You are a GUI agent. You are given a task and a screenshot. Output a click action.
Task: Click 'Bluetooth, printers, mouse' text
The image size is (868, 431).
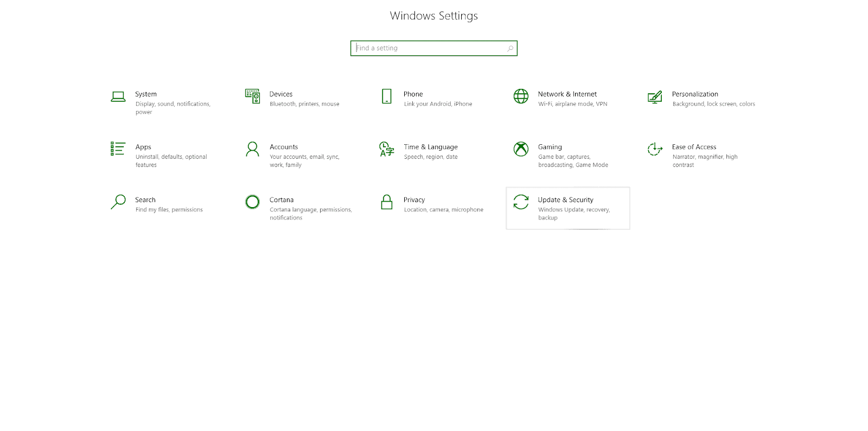tap(304, 104)
